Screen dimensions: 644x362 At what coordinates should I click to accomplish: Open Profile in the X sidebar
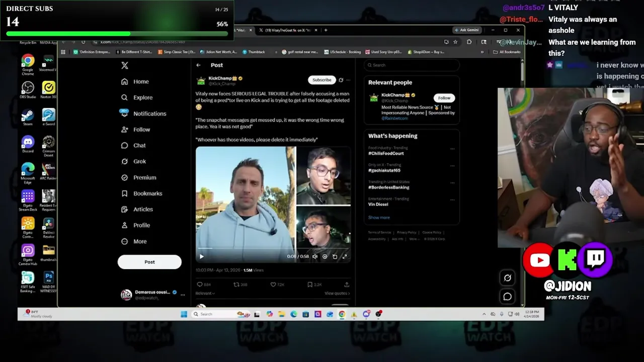[x=135, y=225]
